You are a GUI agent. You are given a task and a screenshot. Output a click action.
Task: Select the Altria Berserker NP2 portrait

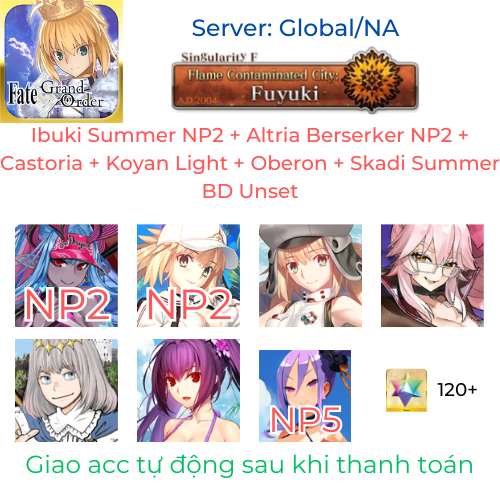(188, 275)
